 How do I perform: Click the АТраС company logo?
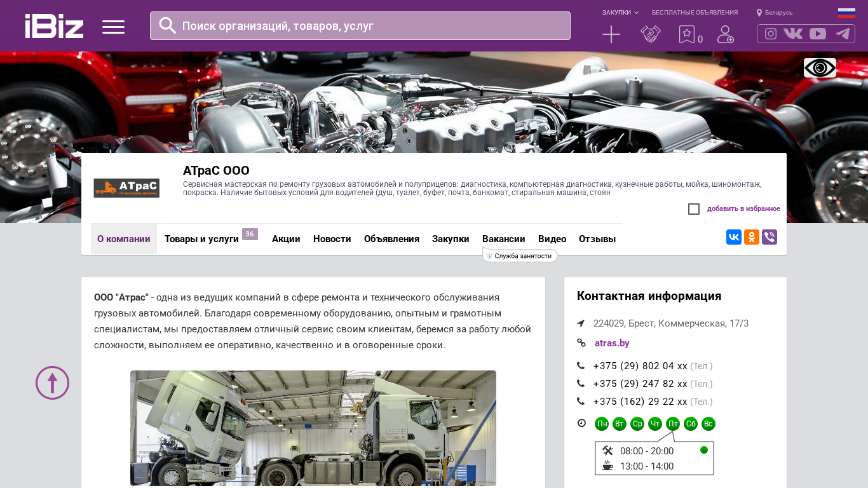click(x=126, y=188)
